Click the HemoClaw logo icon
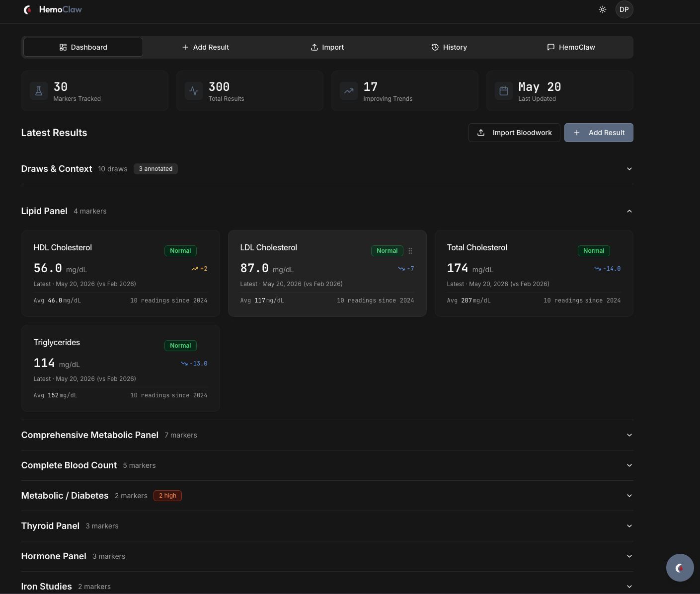The height and width of the screenshot is (594, 700). (x=28, y=9)
